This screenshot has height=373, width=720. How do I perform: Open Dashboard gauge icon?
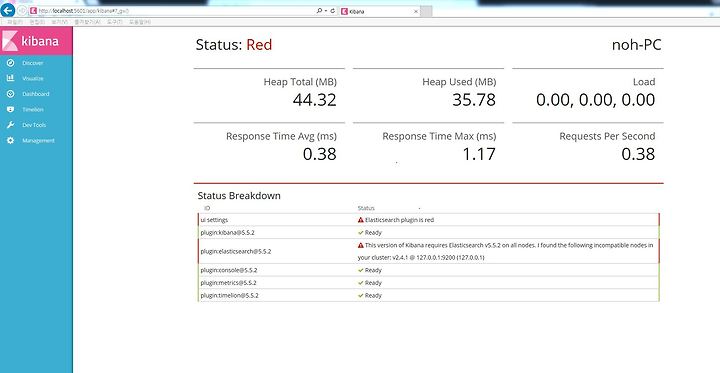tap(11, 94)
